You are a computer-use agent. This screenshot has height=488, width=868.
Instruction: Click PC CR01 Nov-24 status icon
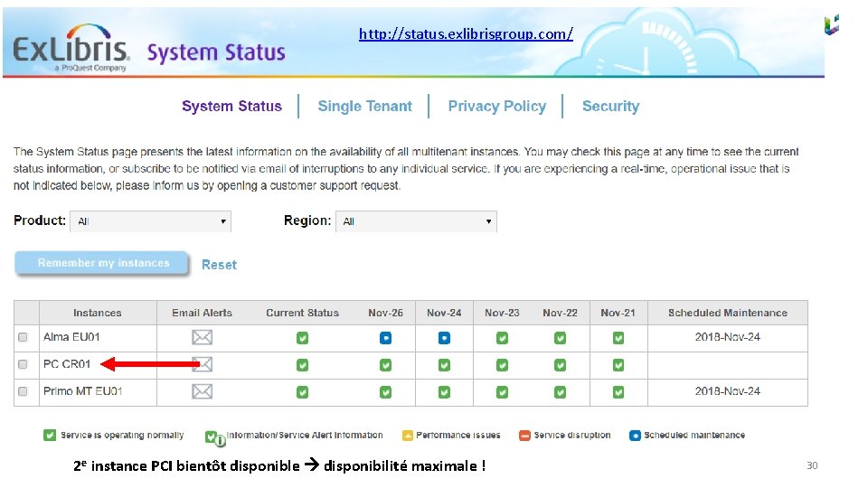coord(444,365)
